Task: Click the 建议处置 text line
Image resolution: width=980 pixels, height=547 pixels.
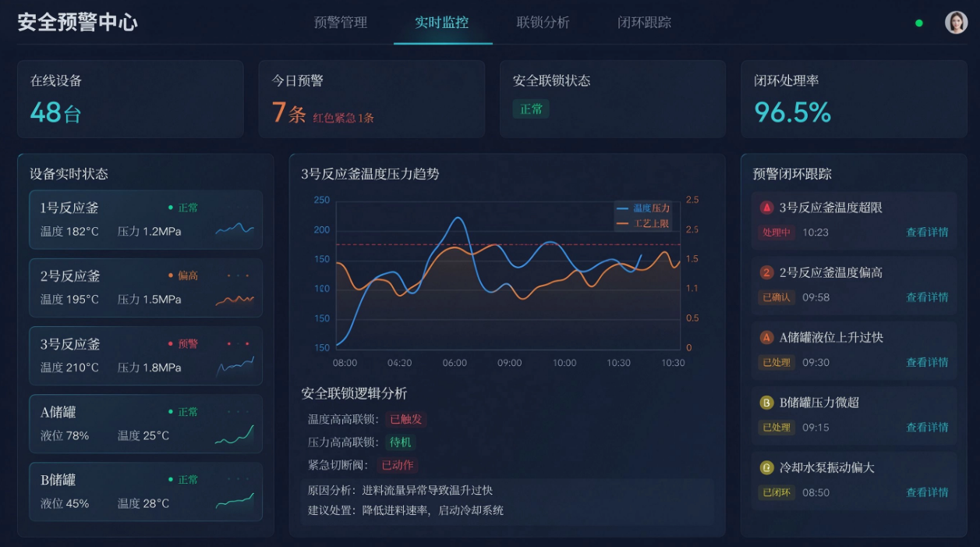Action: click(x=406, y=510)
